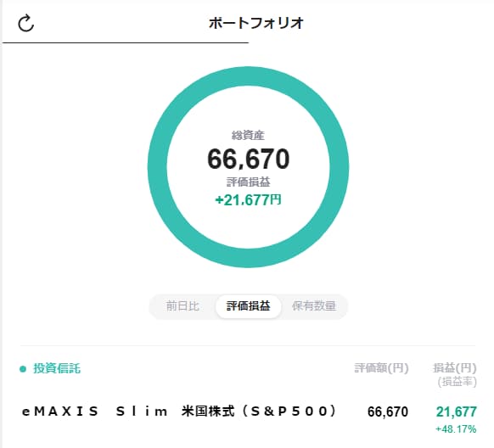This screenshot has height=448, width=494.
Task: Click the fund's 21,677 profit value
Action: coord(456,412)
